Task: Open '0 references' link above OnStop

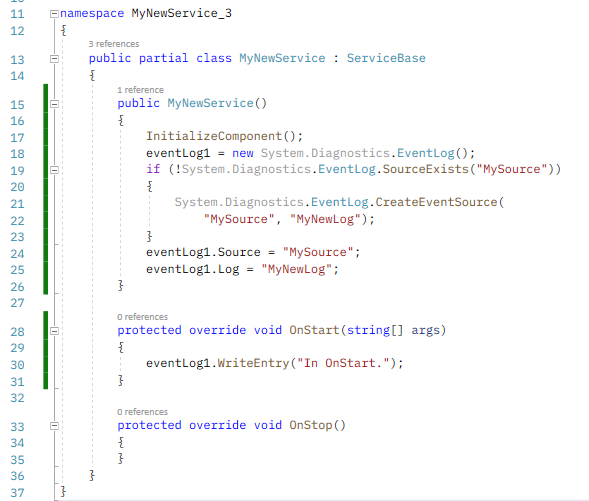Action: (x=142, y=412)
